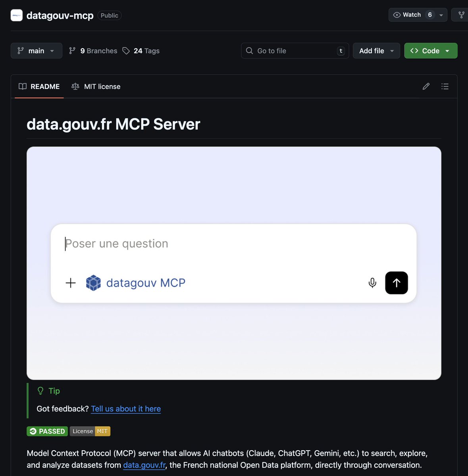Open the green Code dropdown button

point(431,51)
